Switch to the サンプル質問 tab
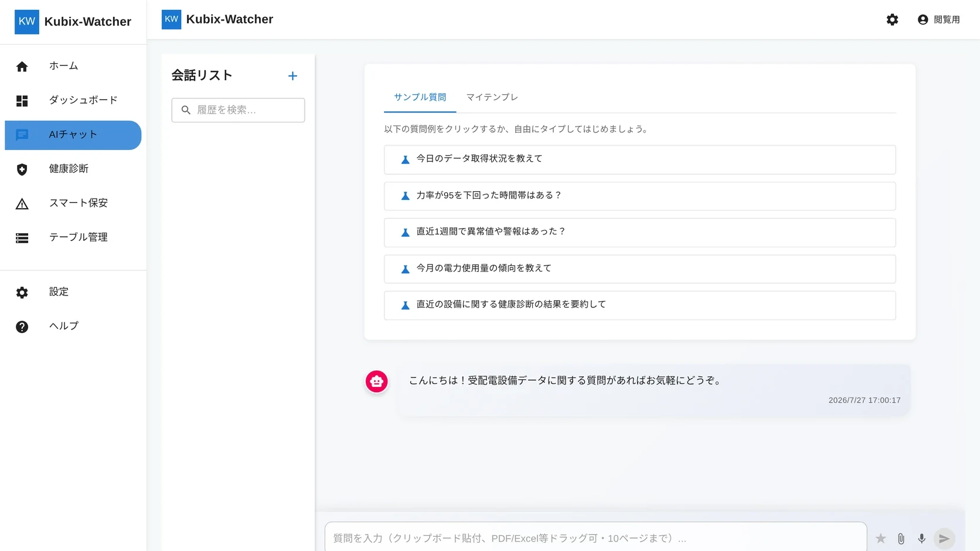This screenshot has height=551, width=980. [x=420, y=97]
